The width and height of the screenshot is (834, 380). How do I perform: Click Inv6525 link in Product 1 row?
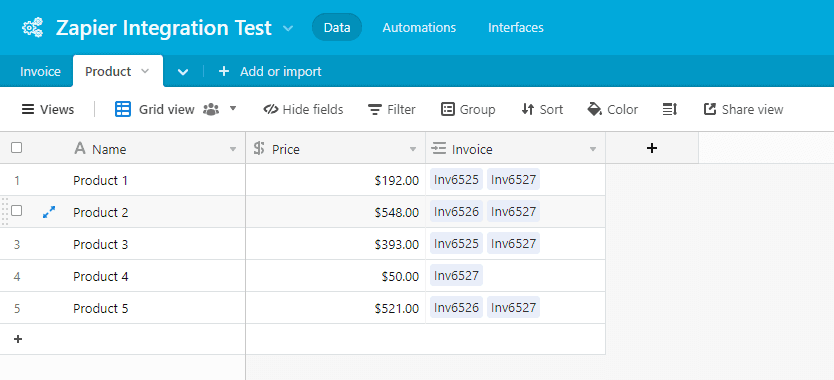456,179
